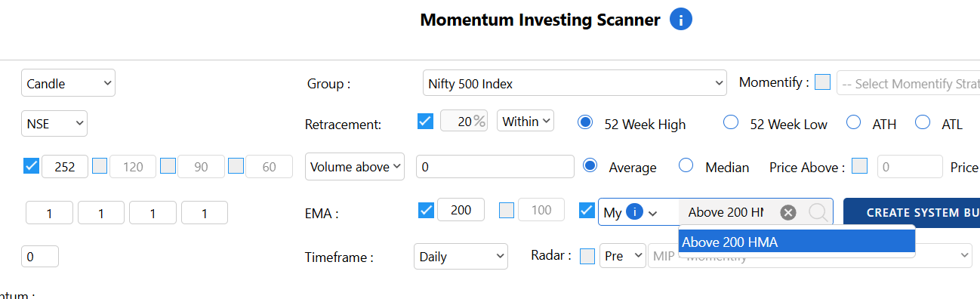Click the magnifier search icon in filter box
The height and width of the screenshot is (299, 980).
point(818,212)
